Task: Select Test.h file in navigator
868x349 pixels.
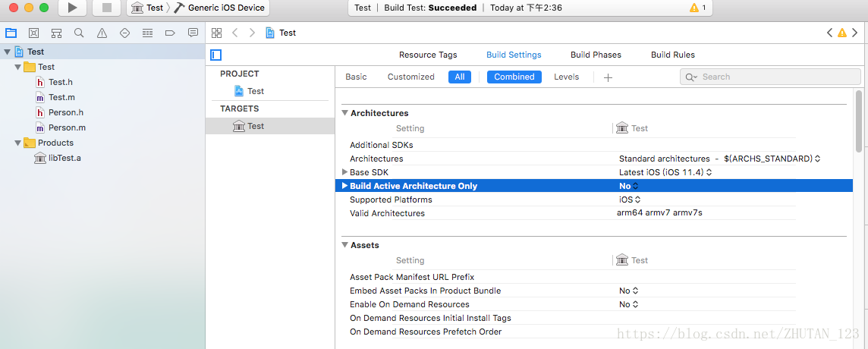Action: coord(55,82)
